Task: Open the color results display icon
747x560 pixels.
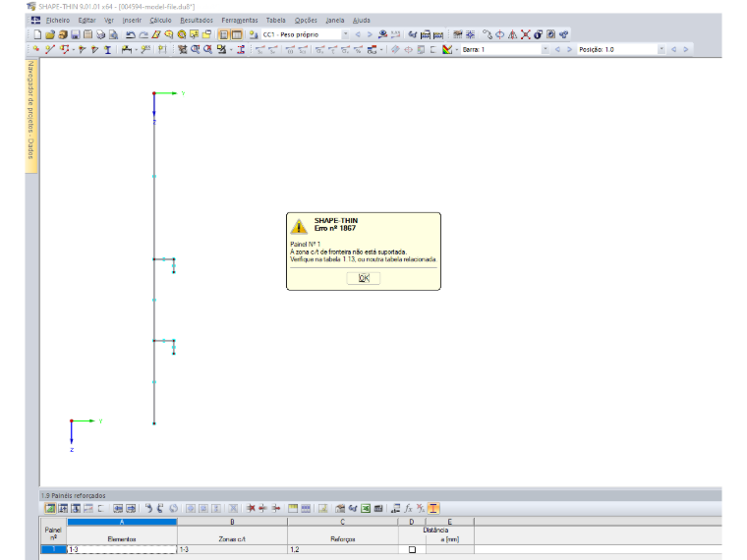Action: pyautogui.click(x=447, y=49)
